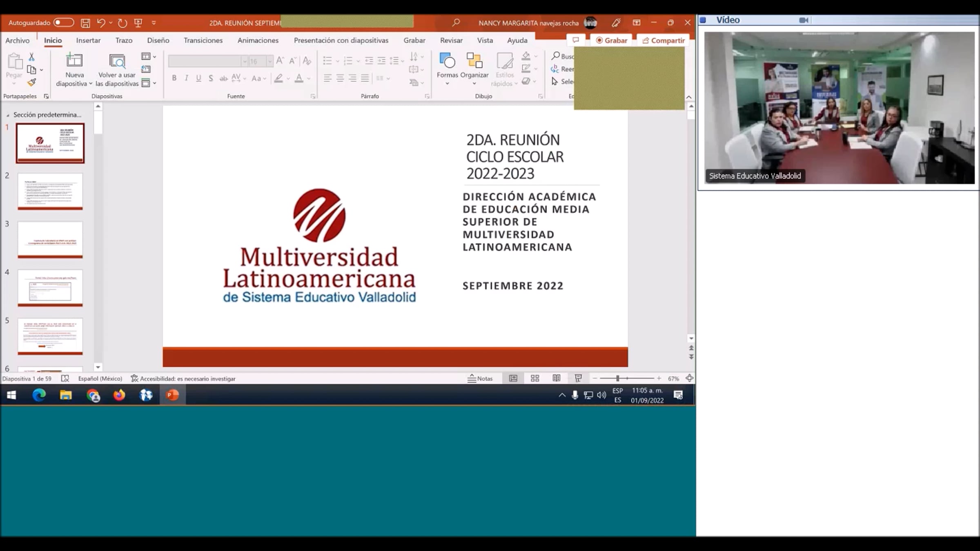Click the Nueva diapositiva icon
This screenshot has height=551, width=980.
74,60
